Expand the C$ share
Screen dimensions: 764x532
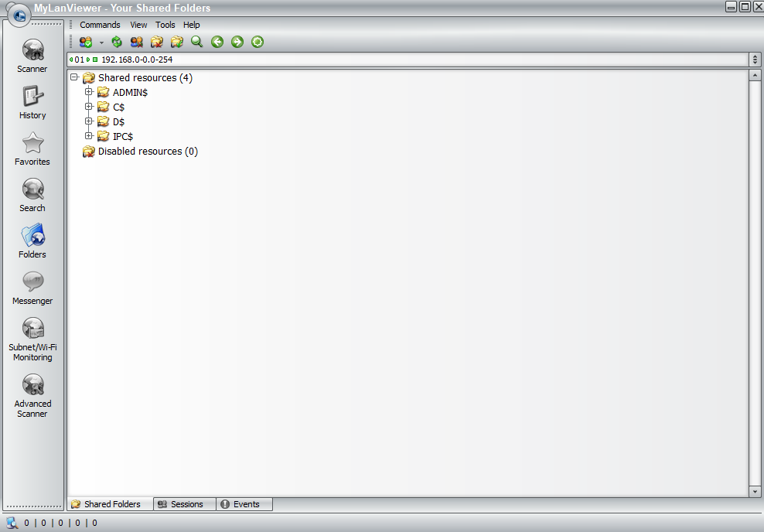pyautogui.click(x=89, y=106)
